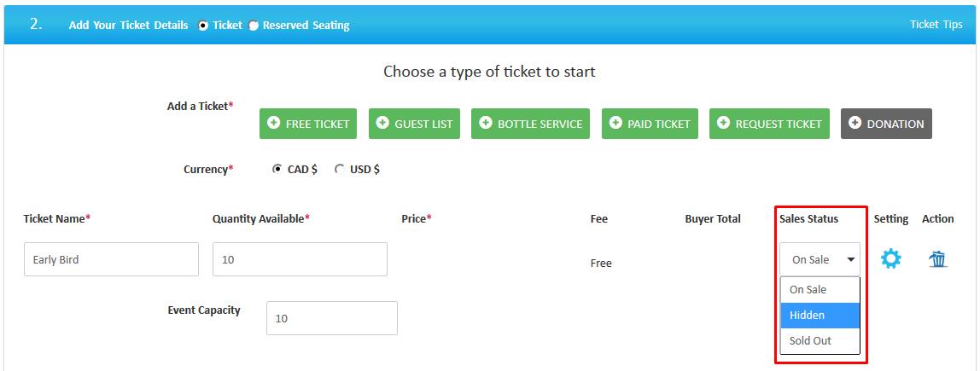Click into the Ticket Name field
This screenshot has height=371, width=980.
point(111,259)
